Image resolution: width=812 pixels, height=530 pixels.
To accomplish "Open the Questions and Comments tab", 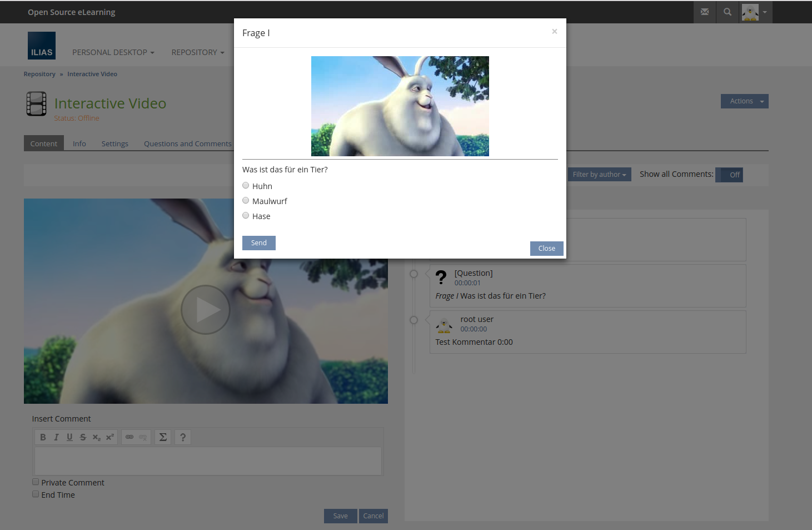I will (x=187, y=143).
